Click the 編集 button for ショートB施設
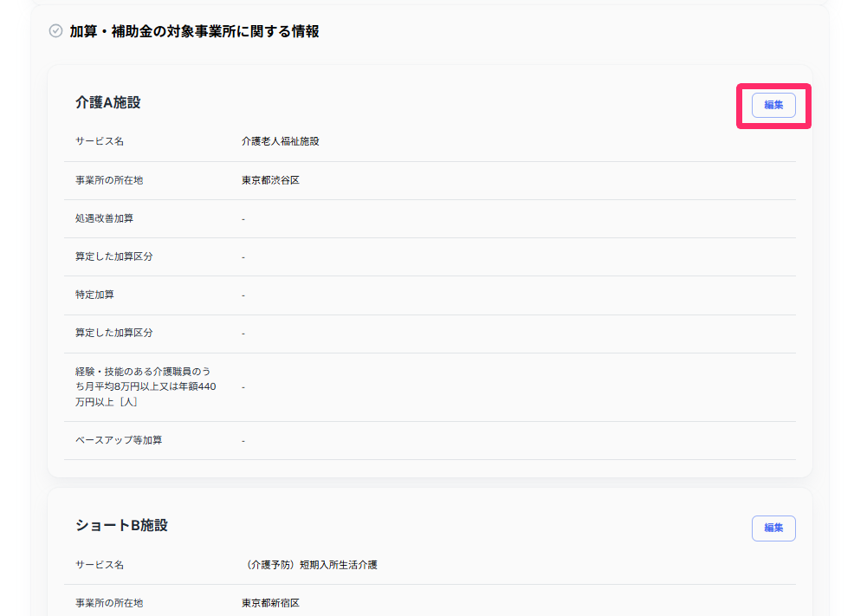The width and height of the screenshot is (854, 616). click(773, 528)
